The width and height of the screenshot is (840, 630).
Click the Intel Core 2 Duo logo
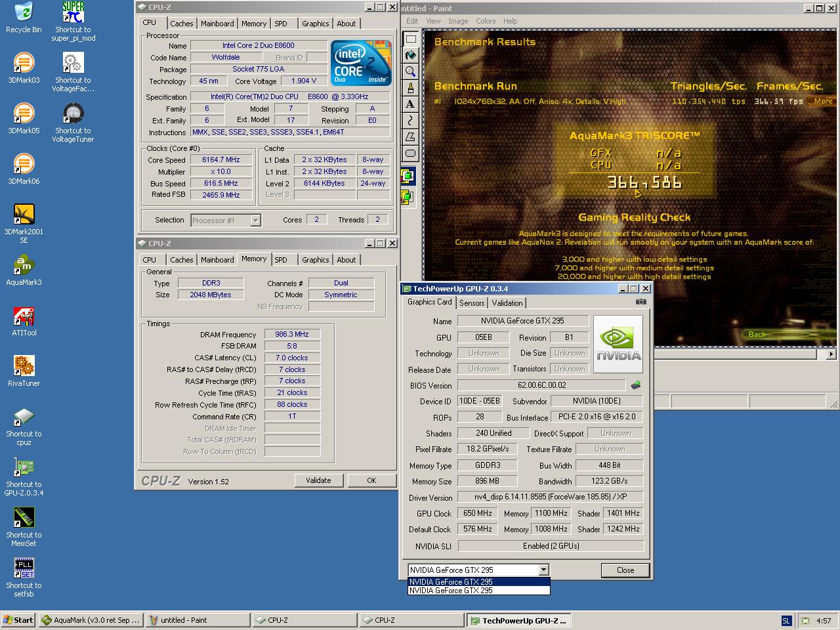(x=361, y=63)
